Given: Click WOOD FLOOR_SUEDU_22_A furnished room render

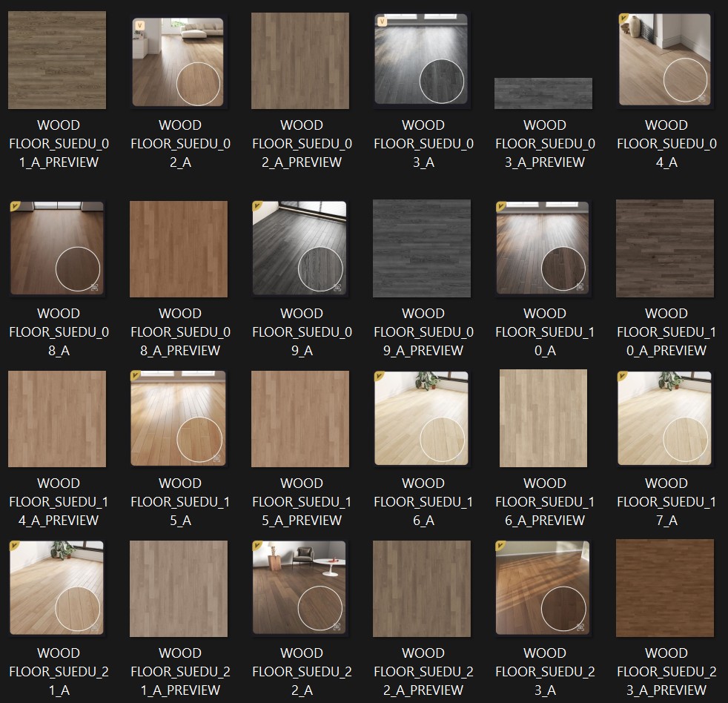Looking at the screenshot, I should 300,587.
